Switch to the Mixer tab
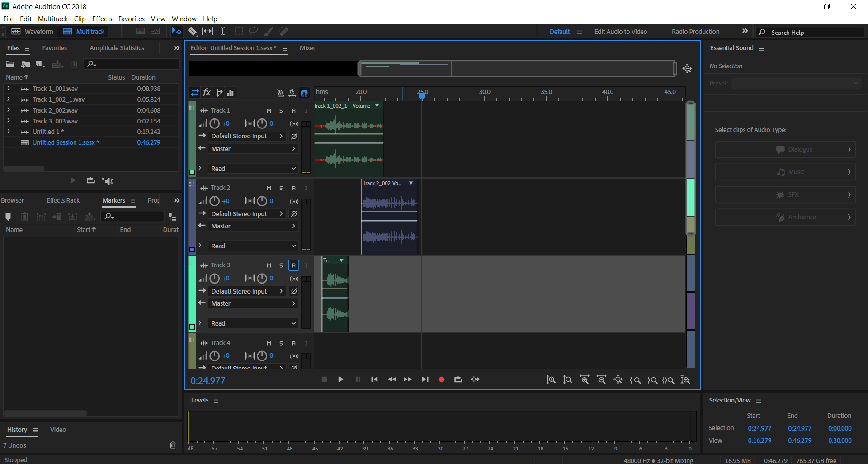868x464 pixels. click(x=307, y=48)
